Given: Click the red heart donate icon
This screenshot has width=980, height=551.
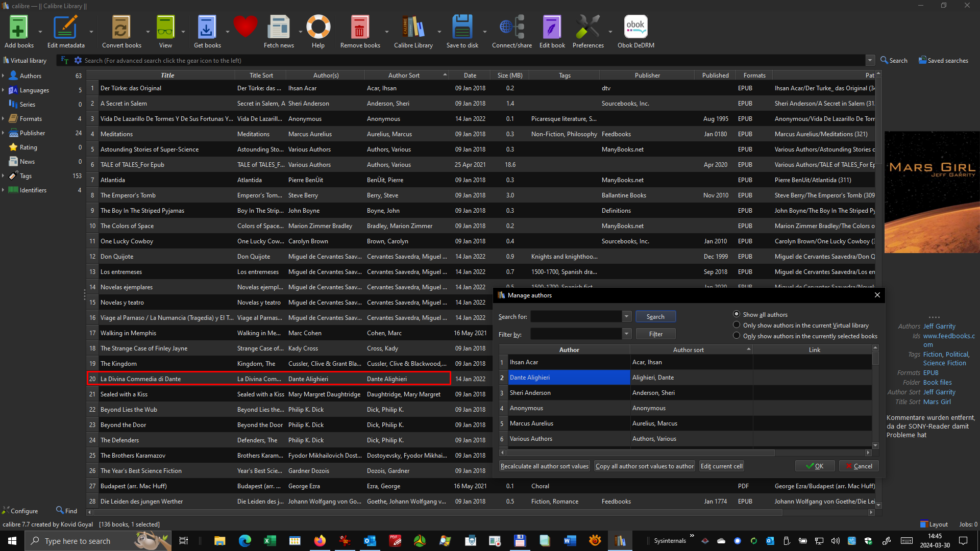Looking at the screenshot, I should pos(245,27).
